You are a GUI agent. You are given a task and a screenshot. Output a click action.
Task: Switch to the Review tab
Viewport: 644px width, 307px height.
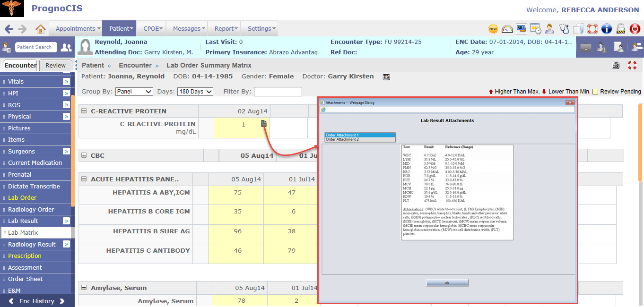pos(56,65)
